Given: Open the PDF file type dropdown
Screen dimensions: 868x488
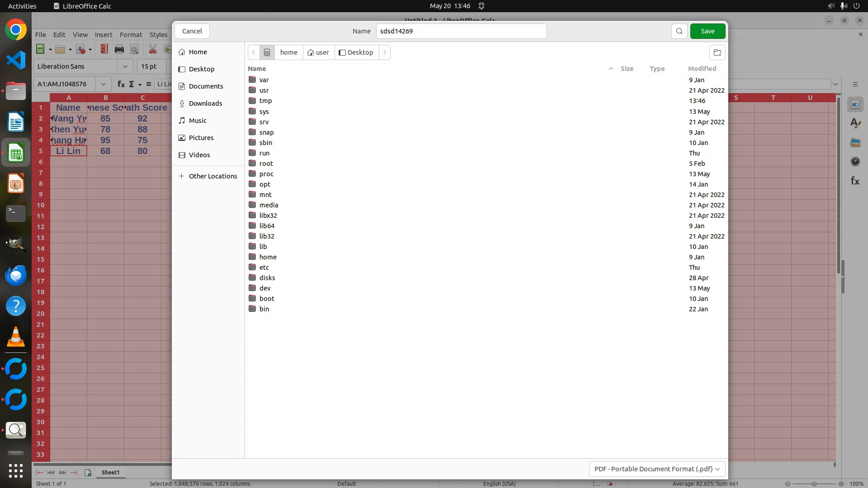Looking at the screenshot, I should (x=657, y=469).
